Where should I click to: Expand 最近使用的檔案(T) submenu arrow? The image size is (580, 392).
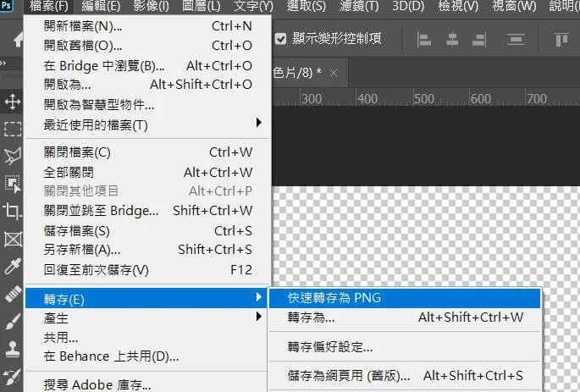(x=259, y=123)
